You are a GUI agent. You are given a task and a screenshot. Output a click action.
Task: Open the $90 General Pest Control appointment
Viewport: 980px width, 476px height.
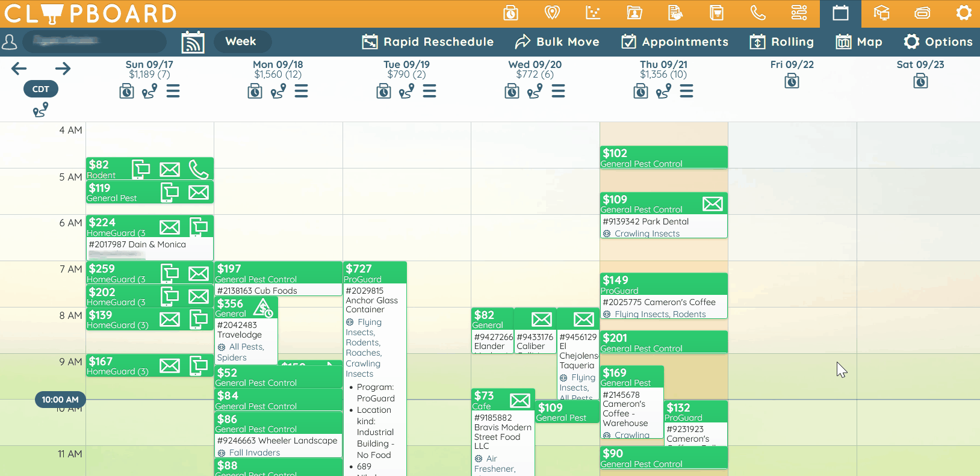(x=664, y=457)
